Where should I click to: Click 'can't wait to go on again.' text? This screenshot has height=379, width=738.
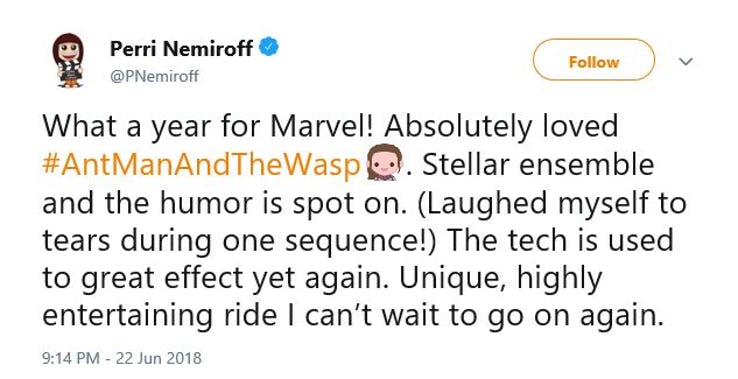tap(484, 316)
